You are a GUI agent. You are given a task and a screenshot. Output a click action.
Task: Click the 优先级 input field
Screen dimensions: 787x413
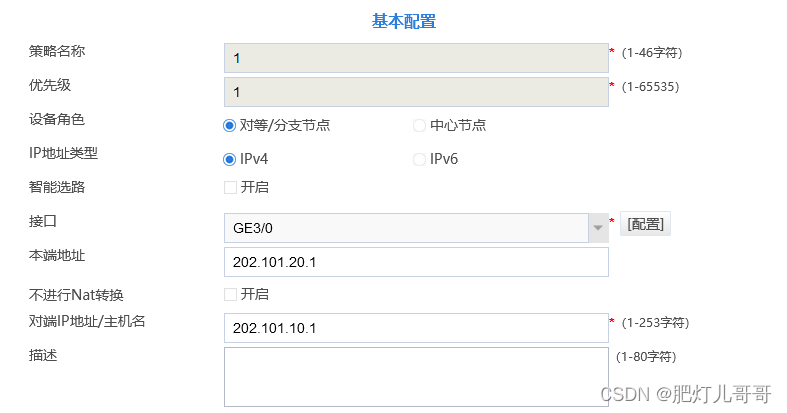(416, 92)
